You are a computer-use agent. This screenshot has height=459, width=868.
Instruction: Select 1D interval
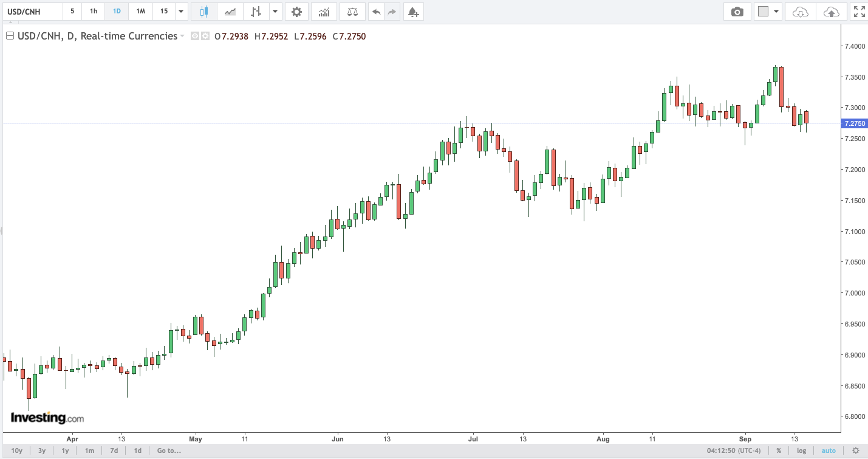117,12
